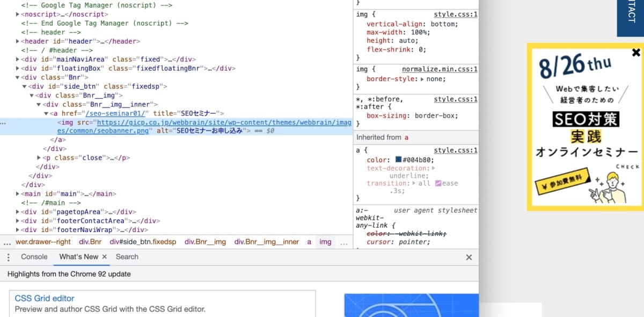Switch to the Console drawer tab
This screenshot has width=644, height=317.
(x=34, y=257)
